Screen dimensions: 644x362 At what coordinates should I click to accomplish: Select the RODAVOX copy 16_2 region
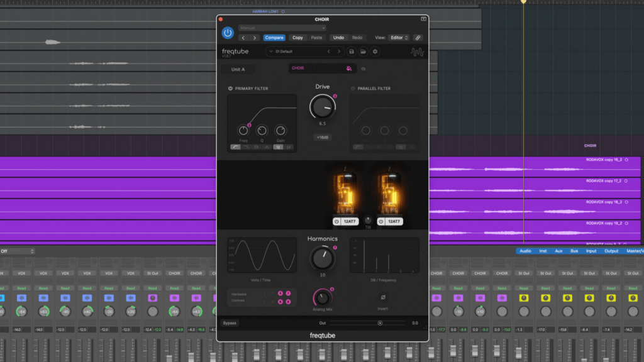[535, 167]
